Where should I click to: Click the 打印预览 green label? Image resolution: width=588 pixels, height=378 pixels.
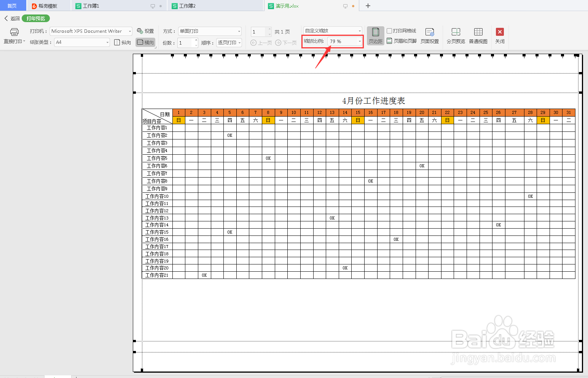[36, 18]
